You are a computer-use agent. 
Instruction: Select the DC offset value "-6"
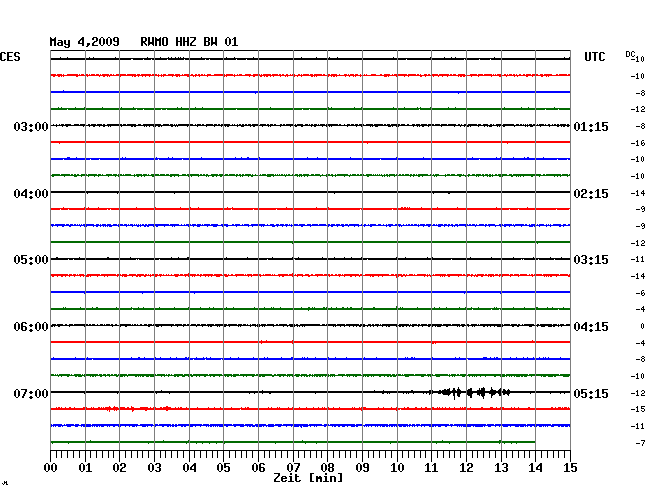point(640,293)
